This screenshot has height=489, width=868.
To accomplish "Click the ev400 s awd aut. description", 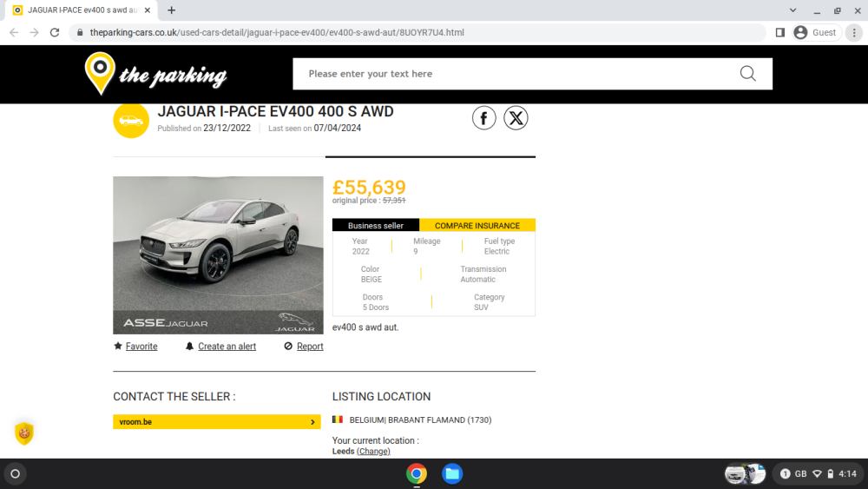I will point(365,327).
